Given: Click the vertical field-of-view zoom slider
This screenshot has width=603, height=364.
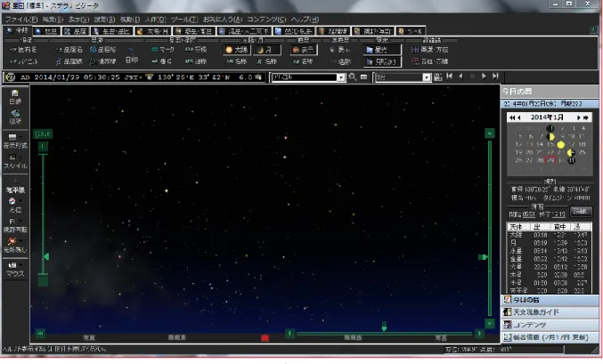Looking at the screenshot, I should (x=43, y=214).
